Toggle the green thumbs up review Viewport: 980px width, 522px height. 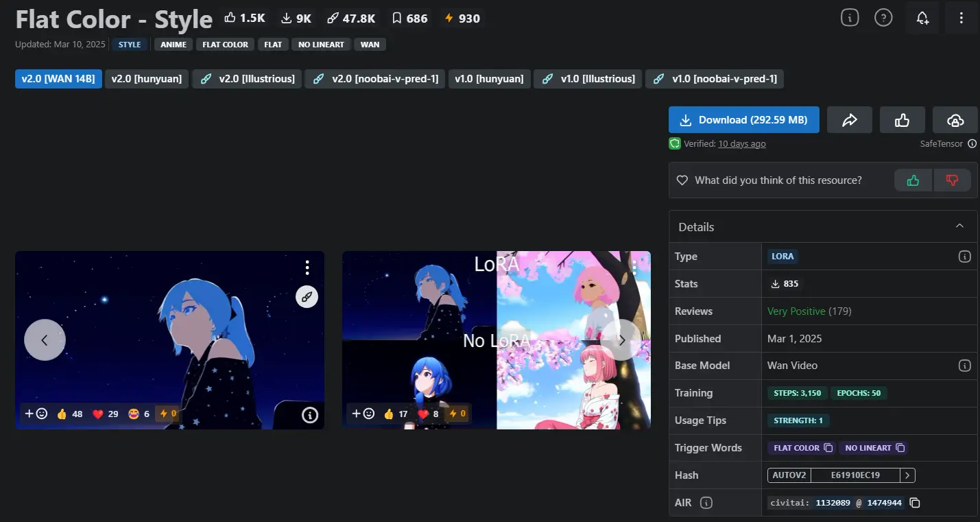[913, 180]
